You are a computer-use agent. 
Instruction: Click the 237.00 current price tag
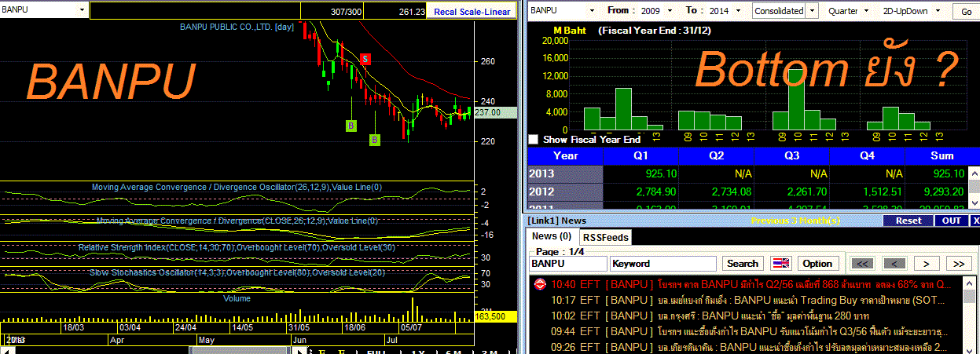494,112
